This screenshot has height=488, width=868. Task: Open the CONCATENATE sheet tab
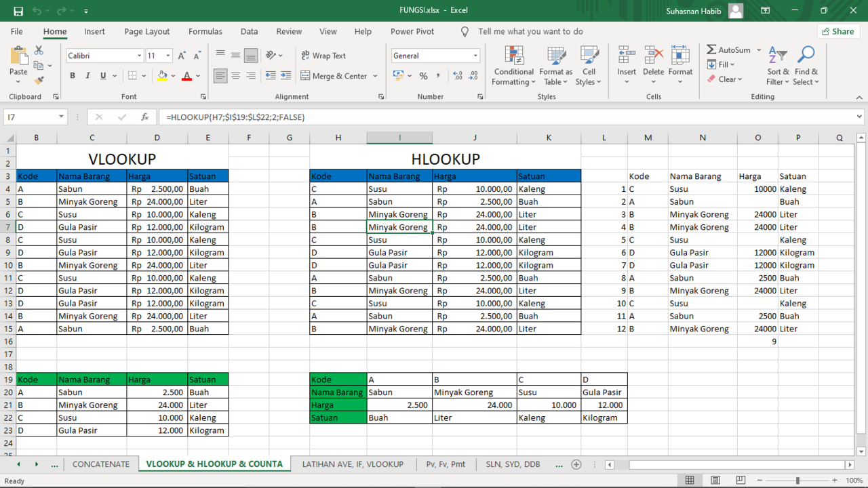(101, 464)
